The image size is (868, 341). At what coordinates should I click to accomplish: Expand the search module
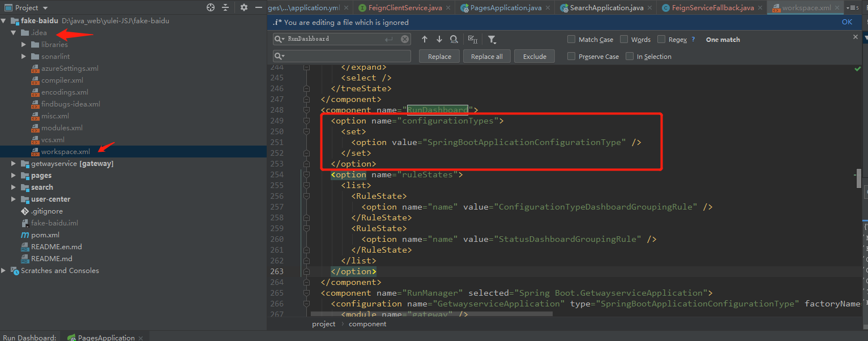click(x=14, y=187)
